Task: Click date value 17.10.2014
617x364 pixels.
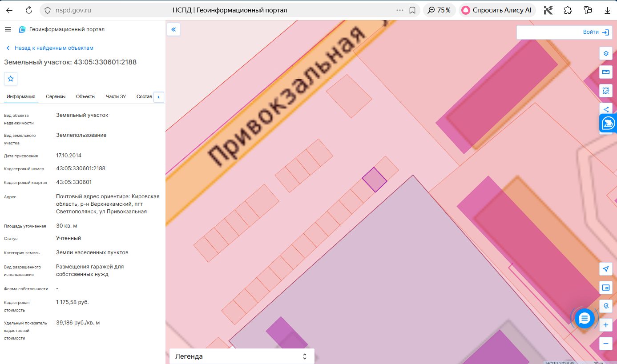Action: click(69, 156)
